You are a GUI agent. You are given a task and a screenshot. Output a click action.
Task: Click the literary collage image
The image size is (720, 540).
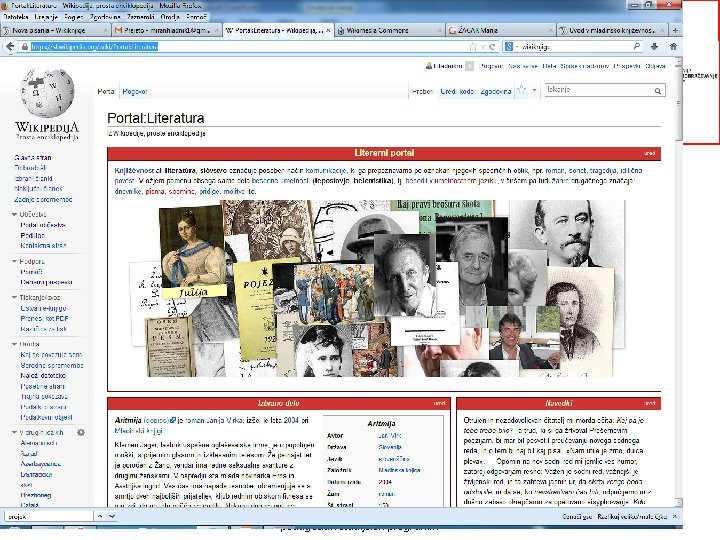[377, 288]
